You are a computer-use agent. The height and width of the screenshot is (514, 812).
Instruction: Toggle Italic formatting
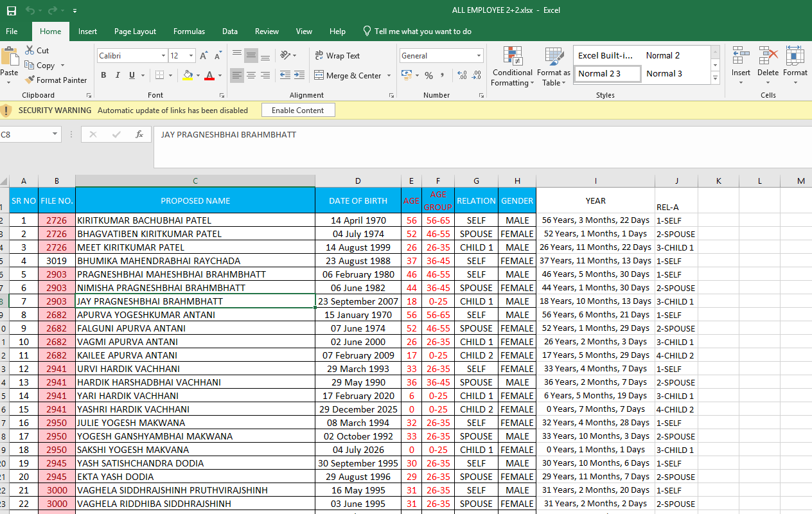[118, 75]
